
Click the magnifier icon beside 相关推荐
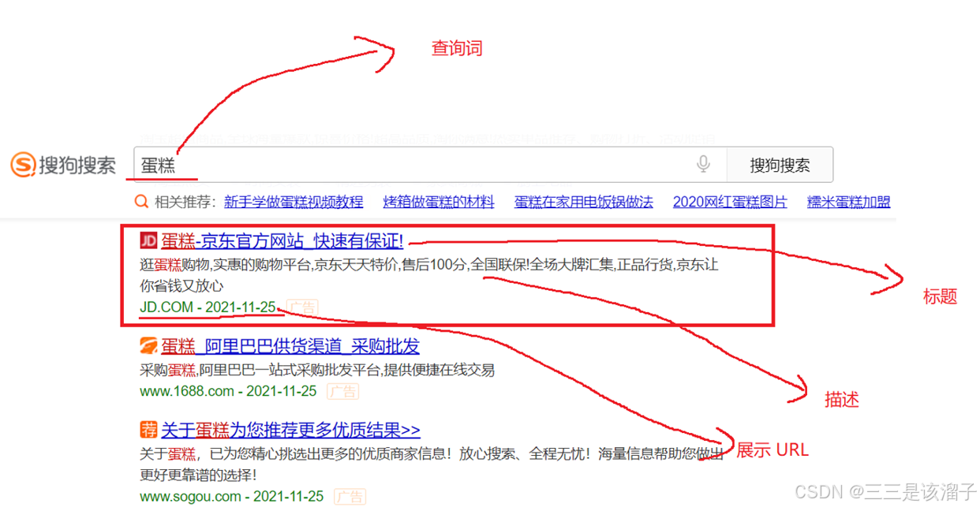click(x=141, y=202)
